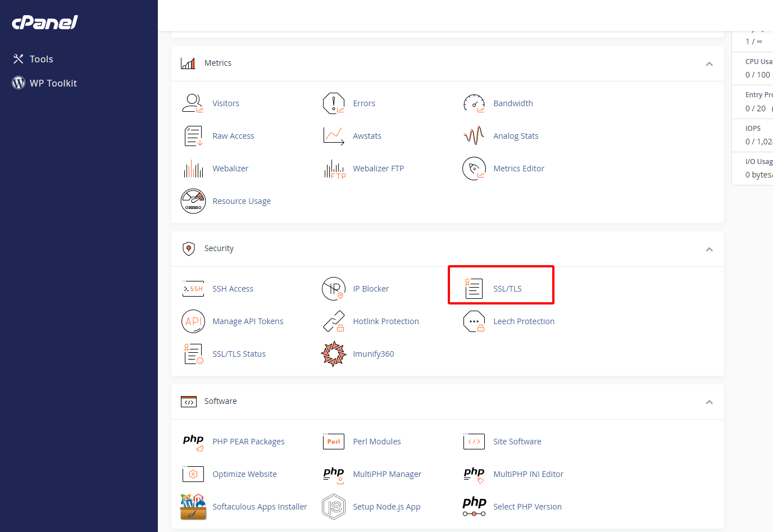Open the SSL/TLS link
This screenshot has width=773, height=532.
[507, 289]
